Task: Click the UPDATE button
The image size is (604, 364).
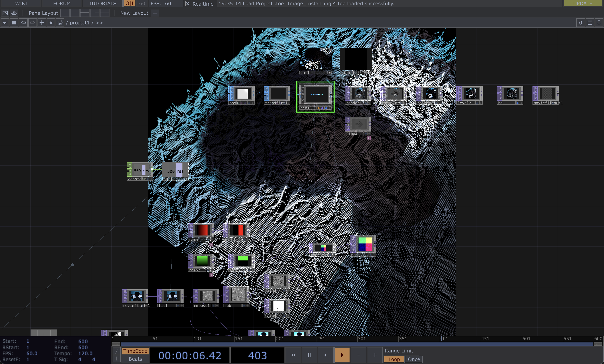Action: 582,3
